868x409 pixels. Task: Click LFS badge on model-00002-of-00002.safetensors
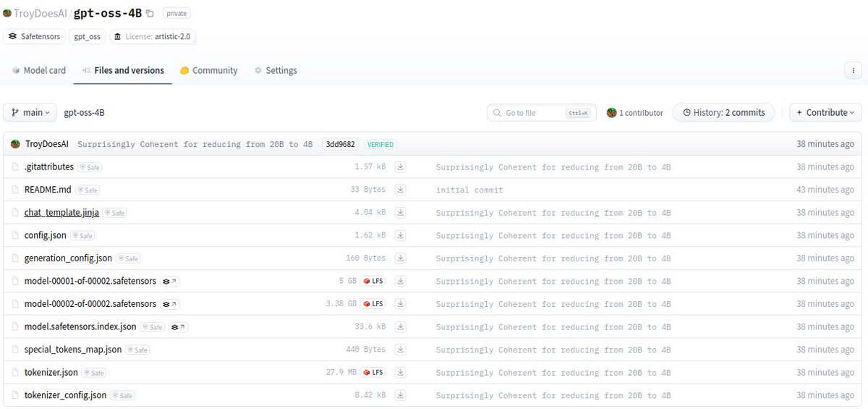(x=373, y=304)
